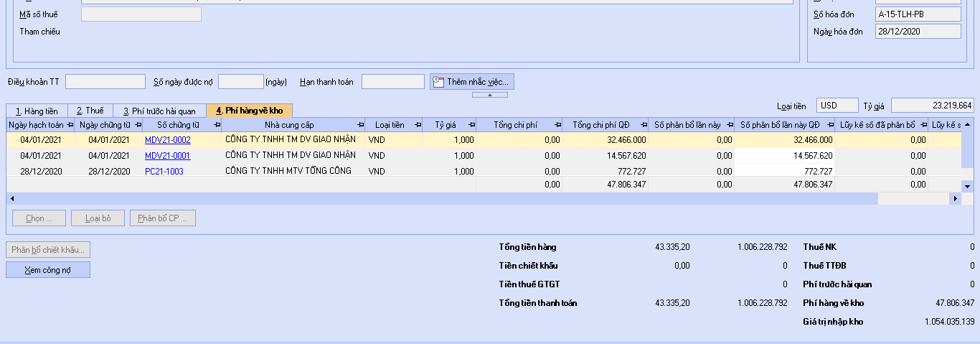Open the Thuế tab

coord(90,111)
